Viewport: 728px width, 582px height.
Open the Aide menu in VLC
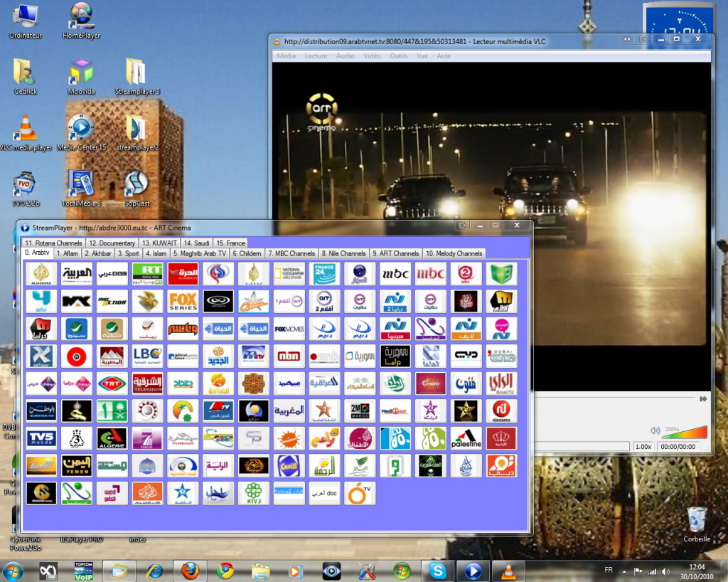444,55
